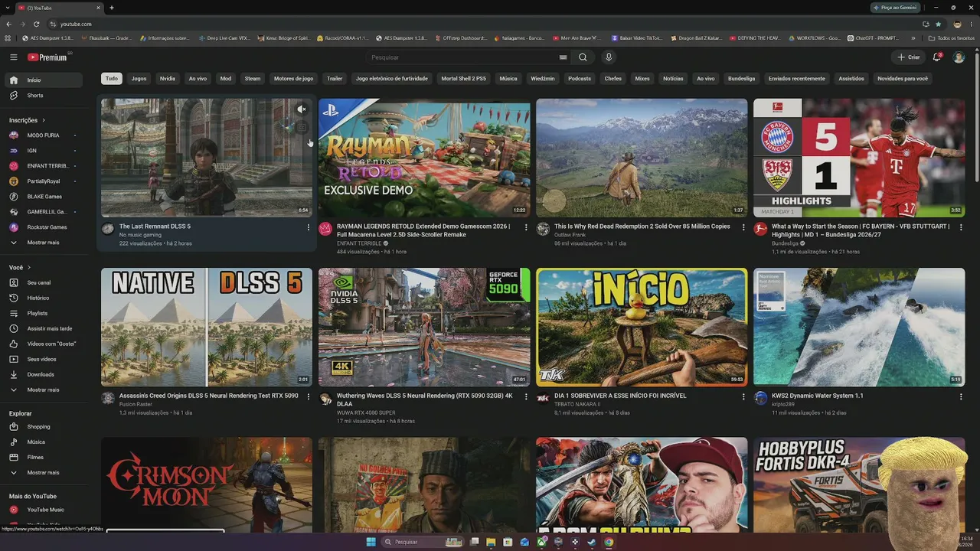The height and width of the screenshot is (551, 980).
Task: Unmute the Last Remnant video preview
Action: [302, 109]
